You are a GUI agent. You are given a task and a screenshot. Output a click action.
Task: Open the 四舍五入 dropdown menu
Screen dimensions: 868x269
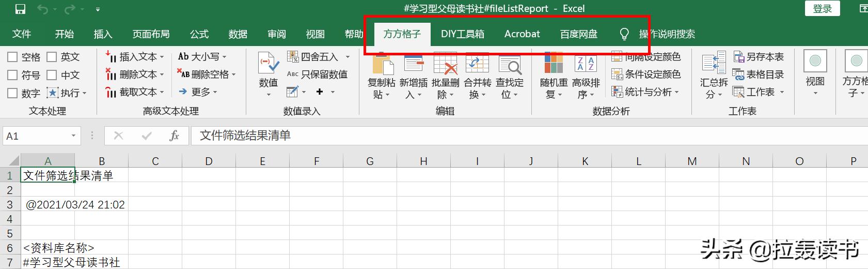[348, 57]
